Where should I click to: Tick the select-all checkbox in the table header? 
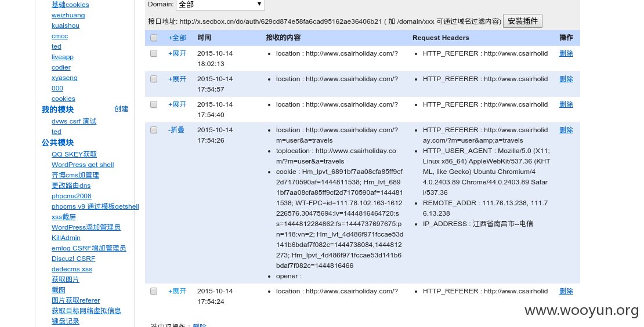154,38
